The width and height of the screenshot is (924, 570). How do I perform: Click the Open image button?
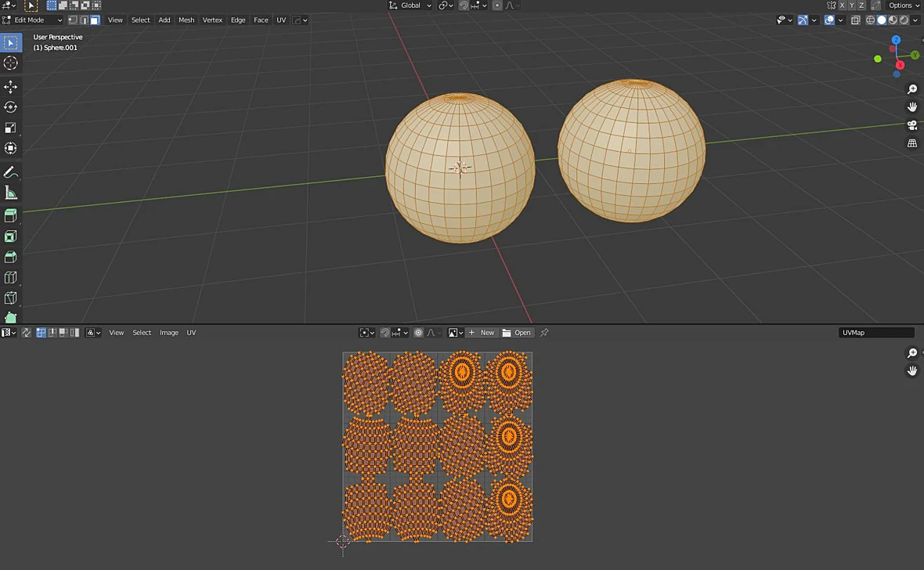click(x=517, y=333)
